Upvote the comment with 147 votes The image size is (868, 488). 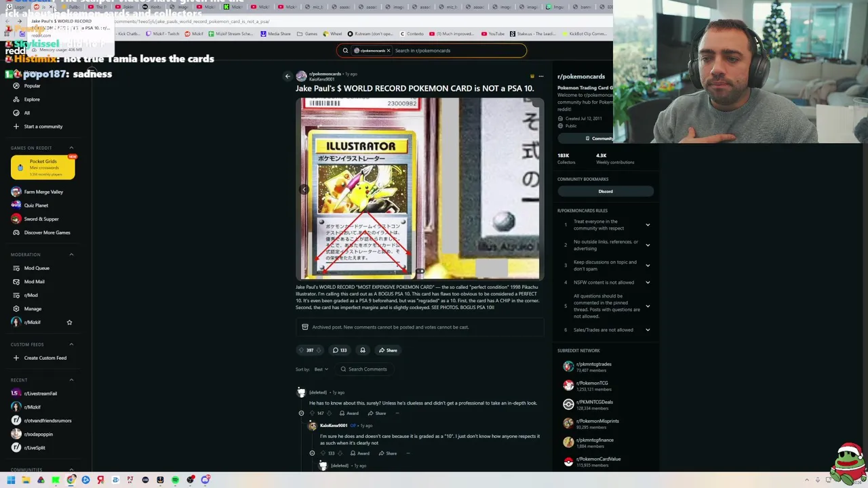click(x=313, y=413)
